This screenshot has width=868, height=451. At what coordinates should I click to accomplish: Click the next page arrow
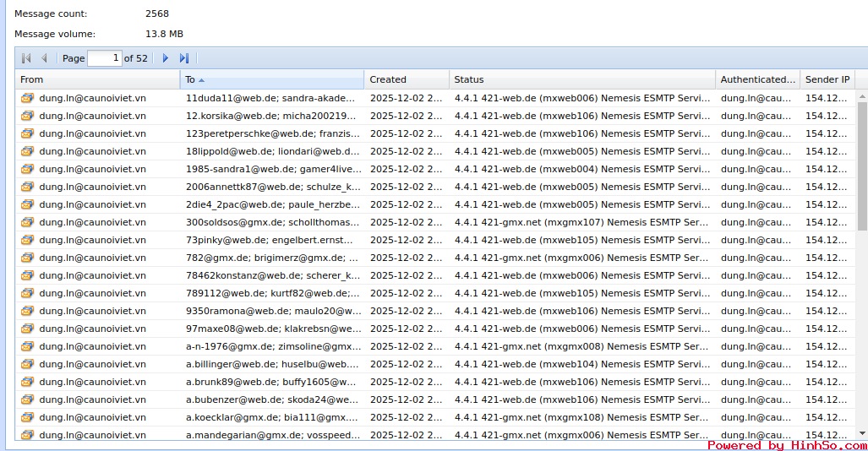[x=166, y=58]
